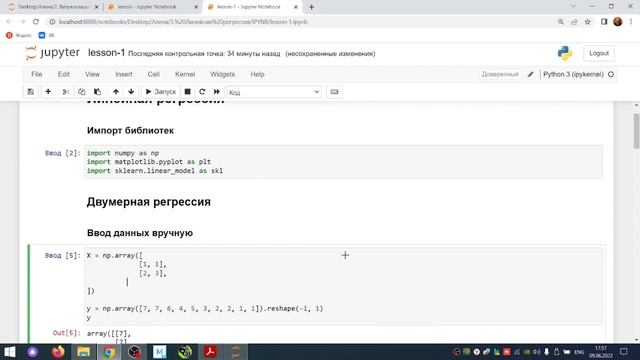
Task: Open the cell type dropdown showing Код
Action: [274, 92]
